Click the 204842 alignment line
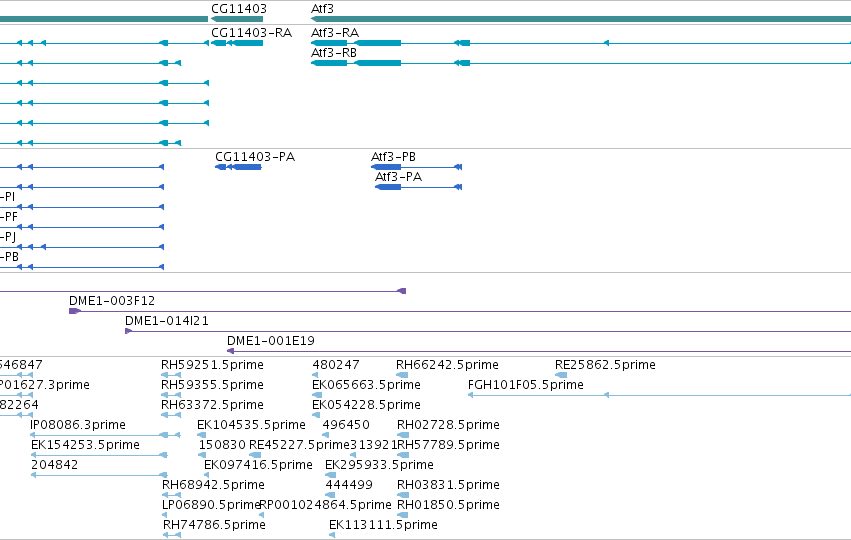Viewport: 851px width, 540px height. pyautogui.click(x=99, y=475)
